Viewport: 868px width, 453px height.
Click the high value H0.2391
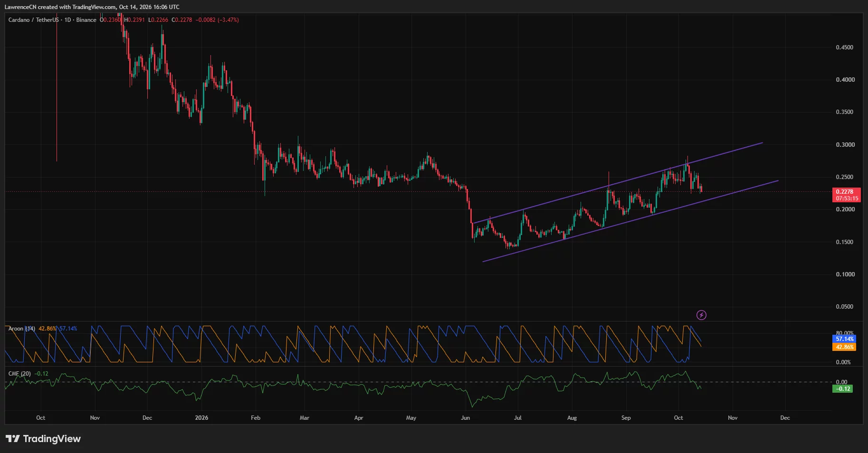click(134, 20)
